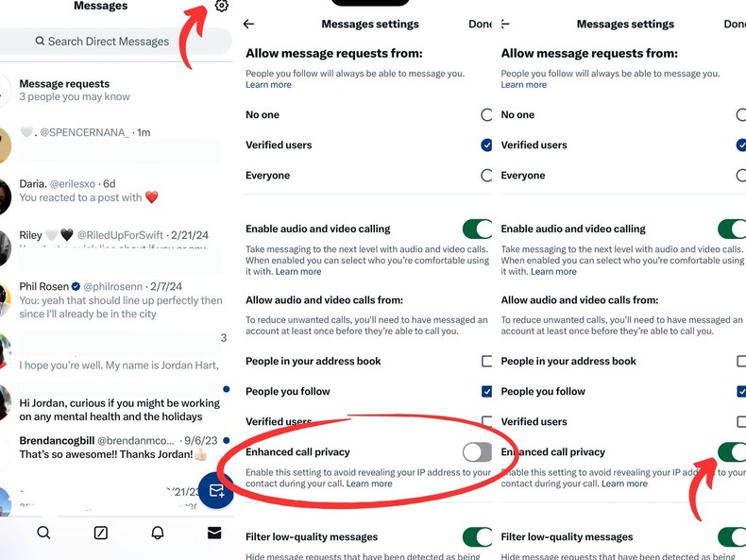The width and height of the screenshot is (746, 560).
Task: Toggle Filter low-quality messages in middle panel
Action: click(477, 536)
